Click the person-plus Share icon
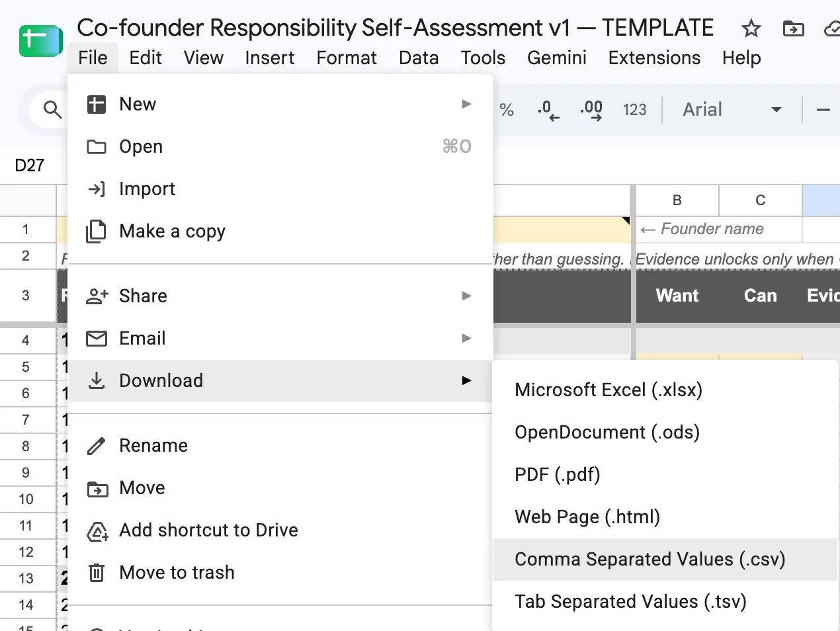 (x=97, y=296)
